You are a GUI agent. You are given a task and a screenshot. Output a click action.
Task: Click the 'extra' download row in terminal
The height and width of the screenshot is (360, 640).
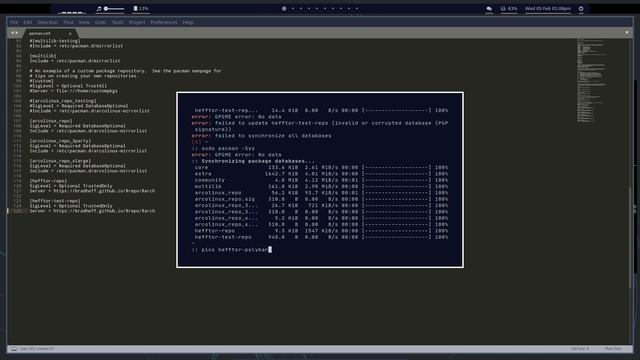point(321,174)
